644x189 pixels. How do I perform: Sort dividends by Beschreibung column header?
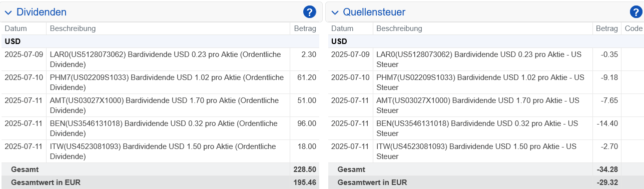(x=73, y=28)
